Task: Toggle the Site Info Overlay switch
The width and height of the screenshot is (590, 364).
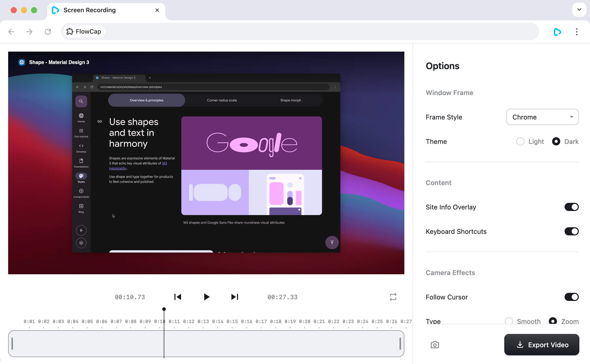Action: [x=571, y=207]
